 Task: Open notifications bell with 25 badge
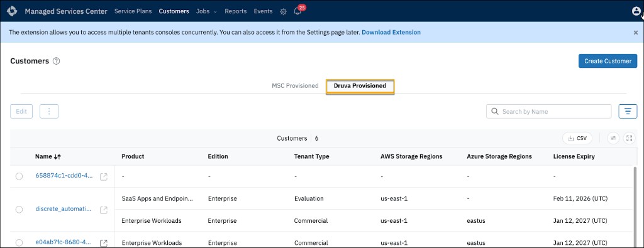tap(297, 11)
